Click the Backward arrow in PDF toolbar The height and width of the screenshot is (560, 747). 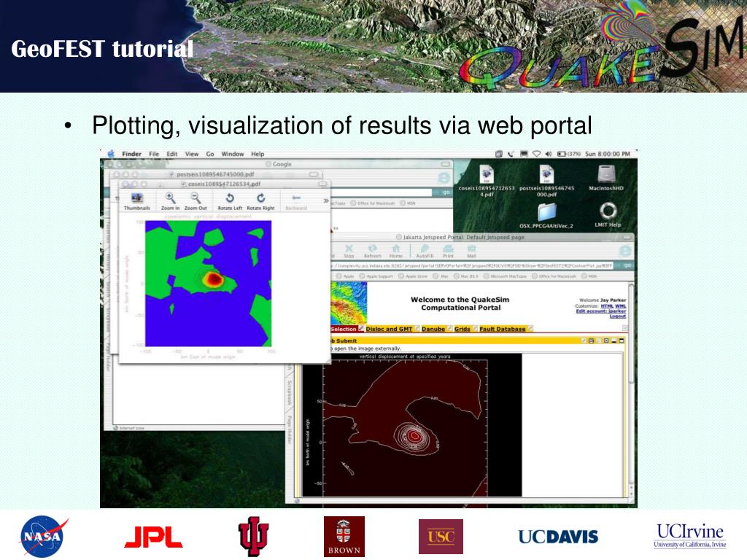(x=296, y=201)
